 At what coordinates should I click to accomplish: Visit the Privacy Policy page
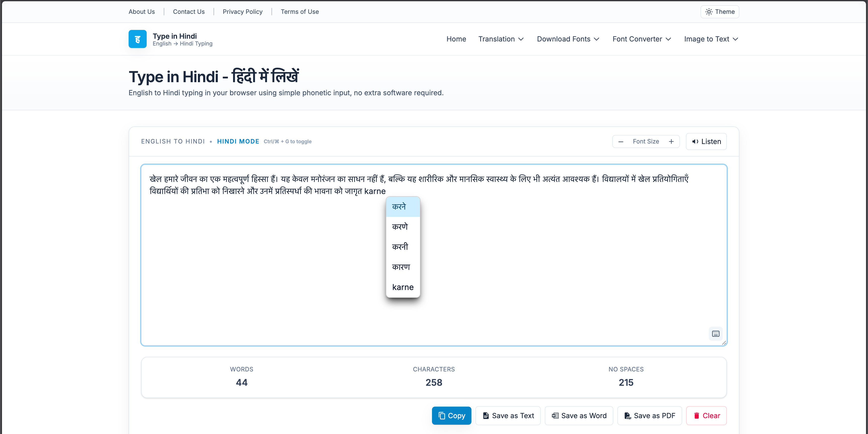(243, 12)
